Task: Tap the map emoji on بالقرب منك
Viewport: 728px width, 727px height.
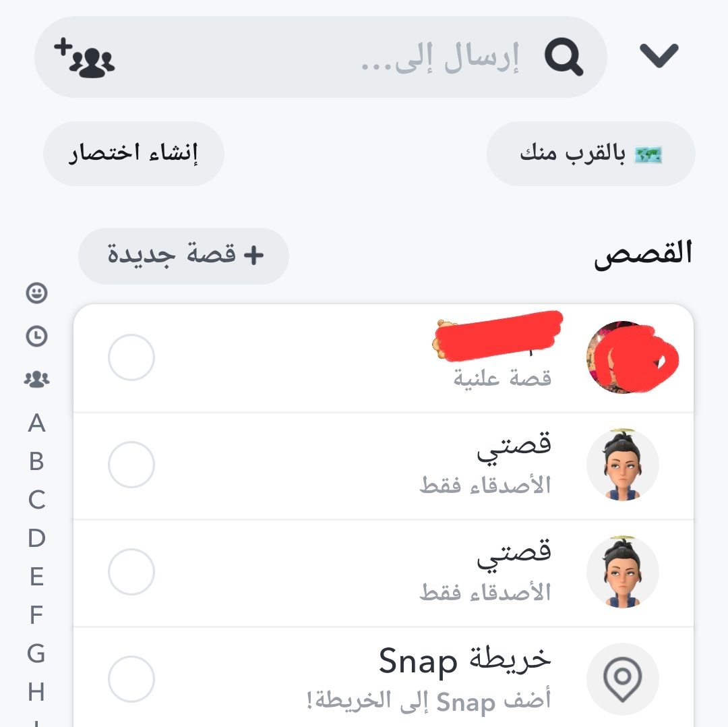Action: [648, 154]
